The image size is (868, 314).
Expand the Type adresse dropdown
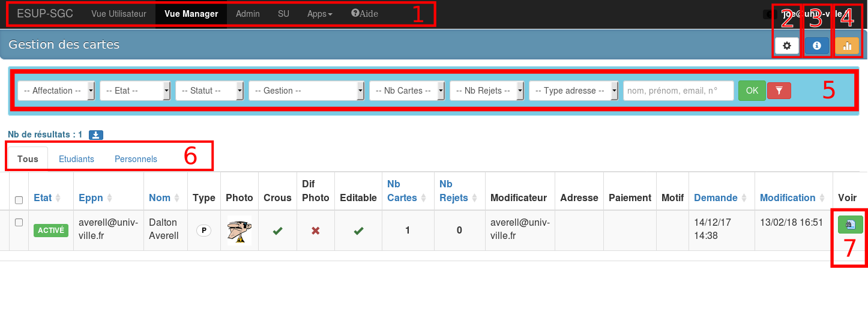(x=573, y=91)
